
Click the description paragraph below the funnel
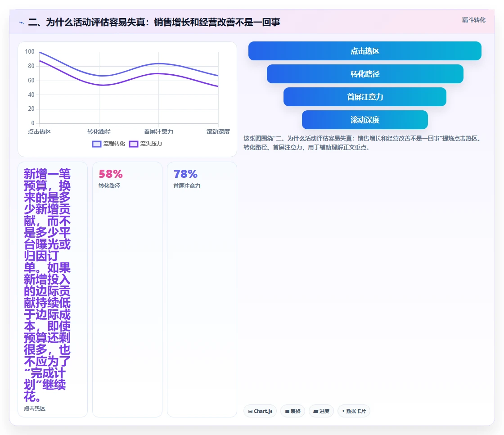(x=362, y=143)
